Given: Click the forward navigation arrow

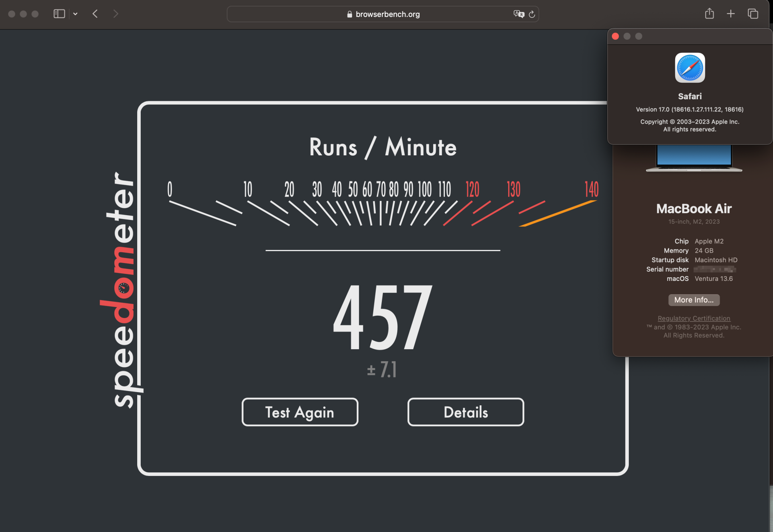Looking at the screenshot, I should (x=116, y=14).
